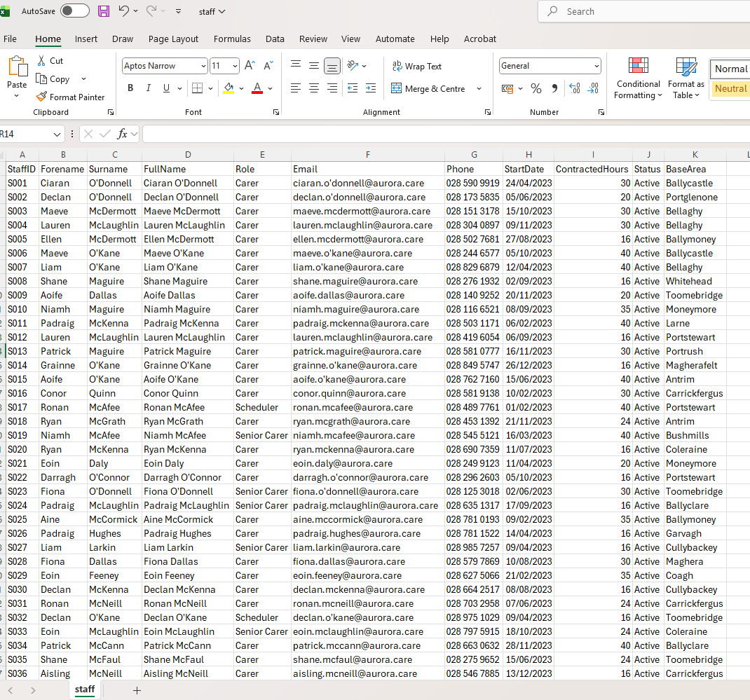Apply the Neutral cell style
The height and width of the screenshot is (700, 750).
point(730,88)
